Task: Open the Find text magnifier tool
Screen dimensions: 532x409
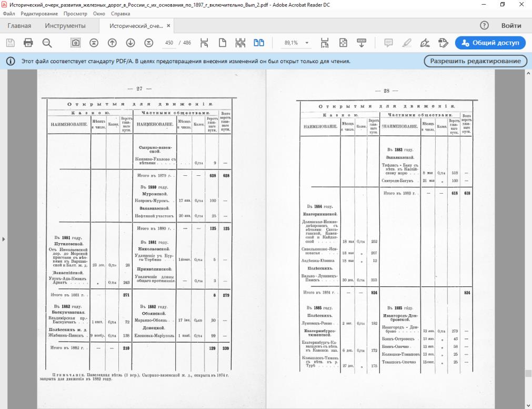Action: click(x=47, y=43)
